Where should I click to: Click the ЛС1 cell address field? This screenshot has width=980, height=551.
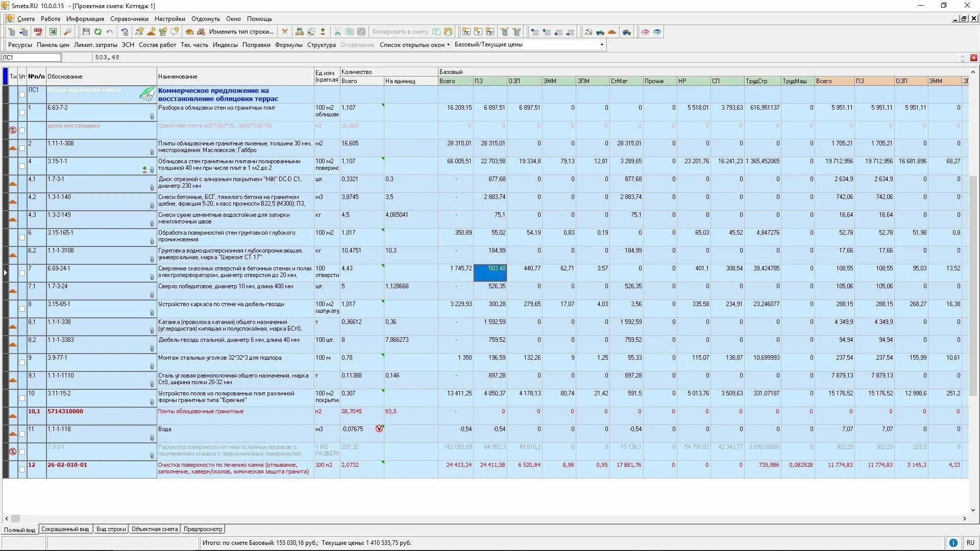point(31,58)
